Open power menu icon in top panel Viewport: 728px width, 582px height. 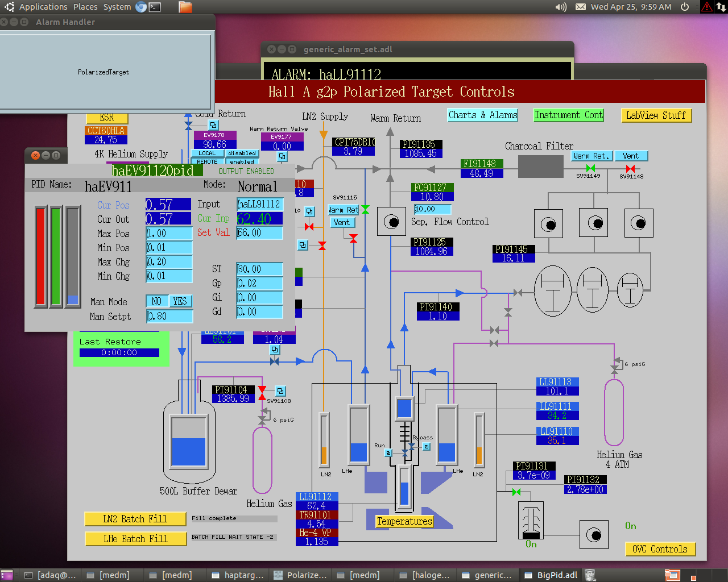pos(685,7)
